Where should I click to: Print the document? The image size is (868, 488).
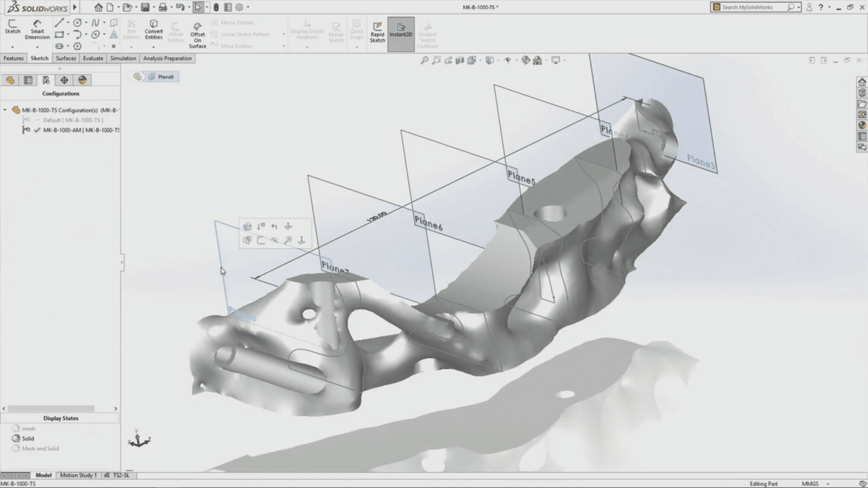pyautogui.click(x=163, y=7)
